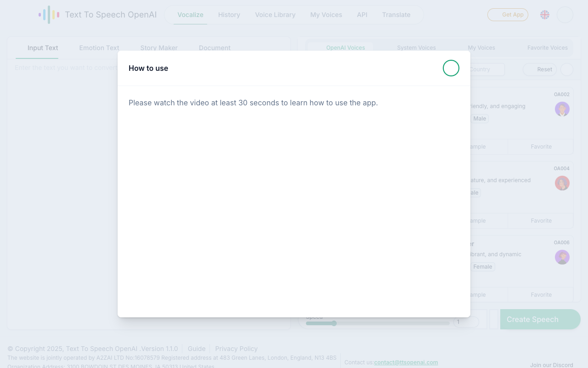This screenshot has height=368, width=588.
Task: Change language via UK flag icon
Action: 545,15
